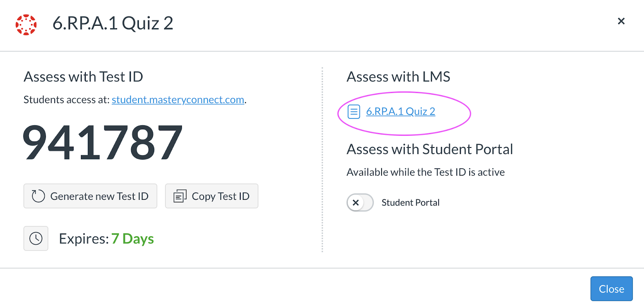644x307 pixels.
Task: Click the Assess with Test ID heading
Action: click(83, 77)
